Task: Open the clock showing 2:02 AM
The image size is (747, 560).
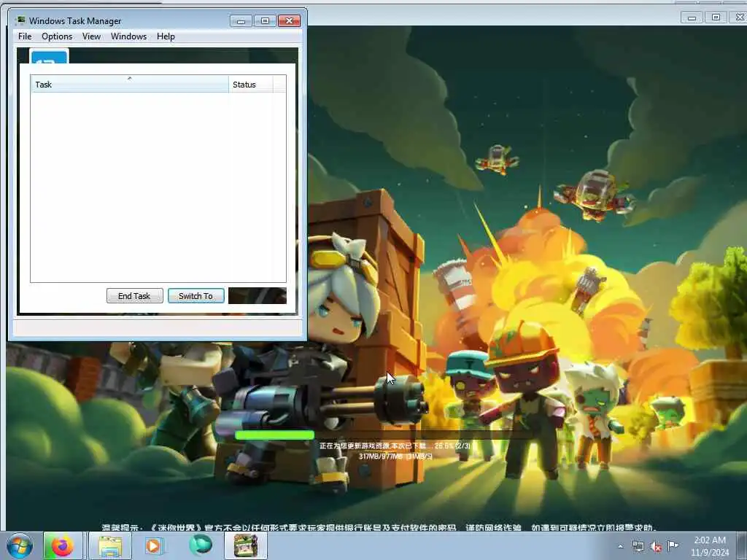Action: [710, 546]
